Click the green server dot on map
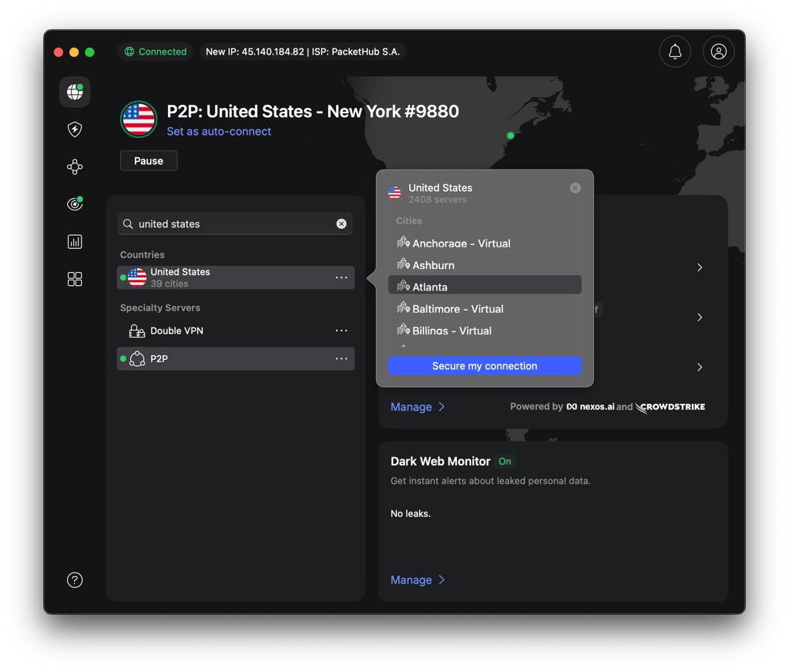The width and height of the screenshot is (789, 672). [510, 136]
